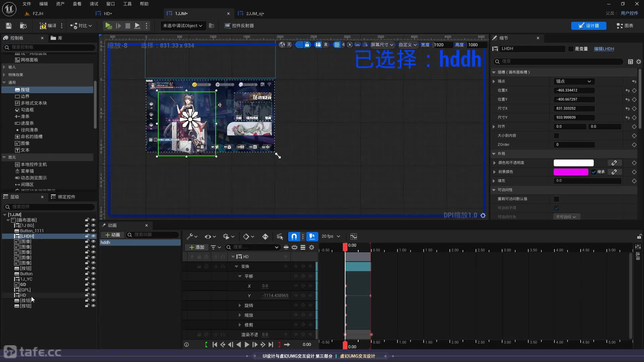Jump to animation start button
This screenshot has width=644, height=362.
tap(215, 345)
